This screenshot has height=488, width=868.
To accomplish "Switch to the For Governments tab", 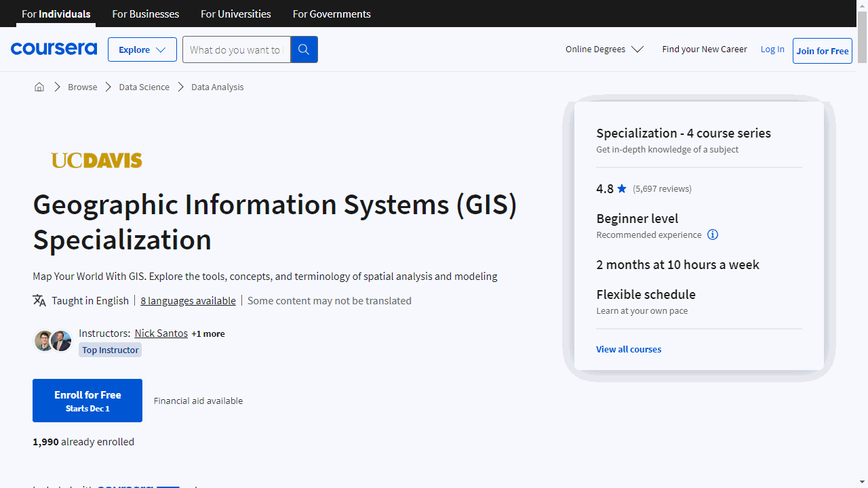I will [332, 14].
